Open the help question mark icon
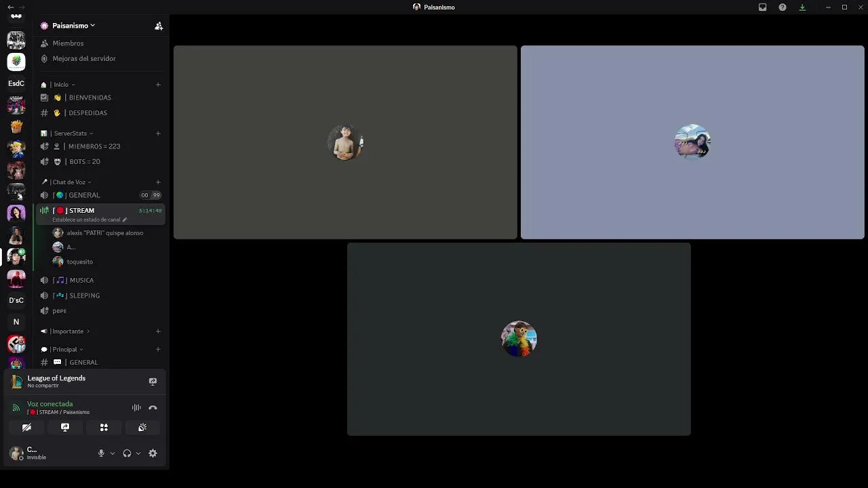The width and height of the screenshot is (868, 488). click(x=783, y=7)
